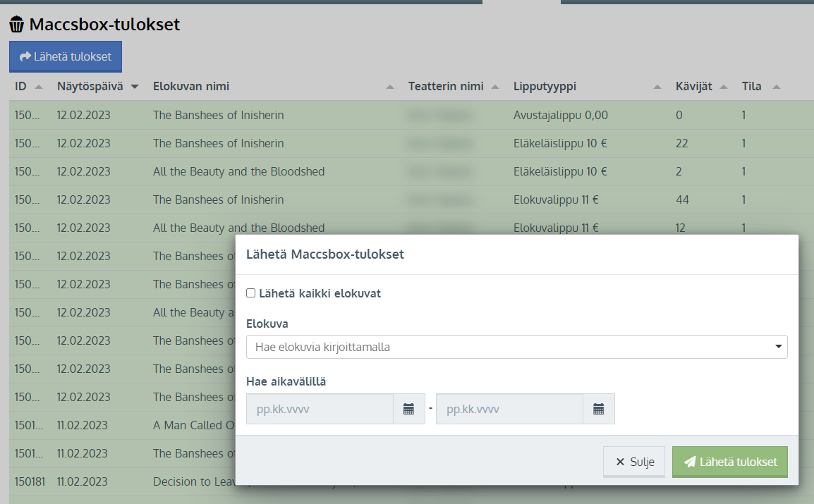Sort by ID column arrow
Screen dimensions: 814x504
pyautogui.click(x=39, y=87)
